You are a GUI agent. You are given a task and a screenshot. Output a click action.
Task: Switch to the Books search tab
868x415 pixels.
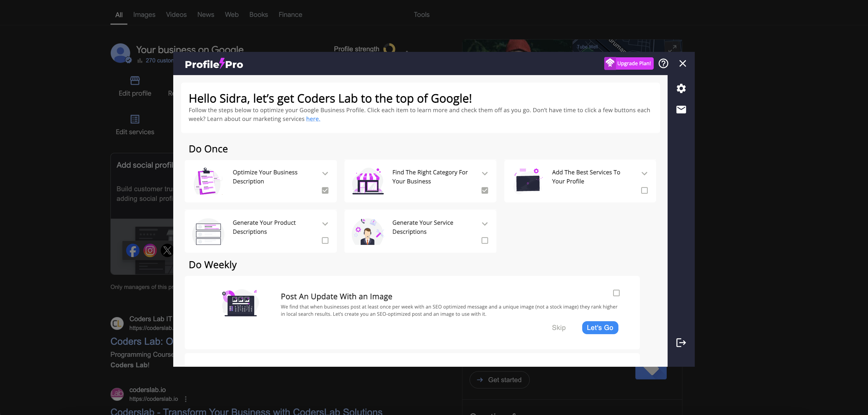pos(258,14)
